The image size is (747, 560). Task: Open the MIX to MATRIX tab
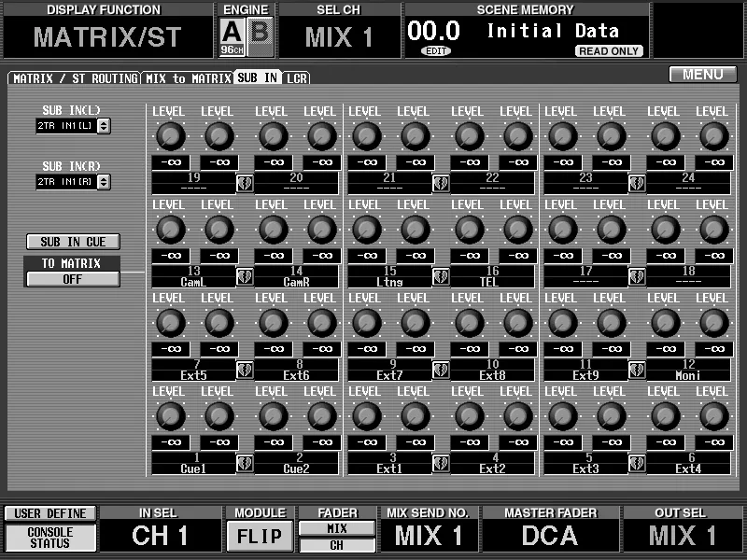pyautogui.click(x=189, y=78)
